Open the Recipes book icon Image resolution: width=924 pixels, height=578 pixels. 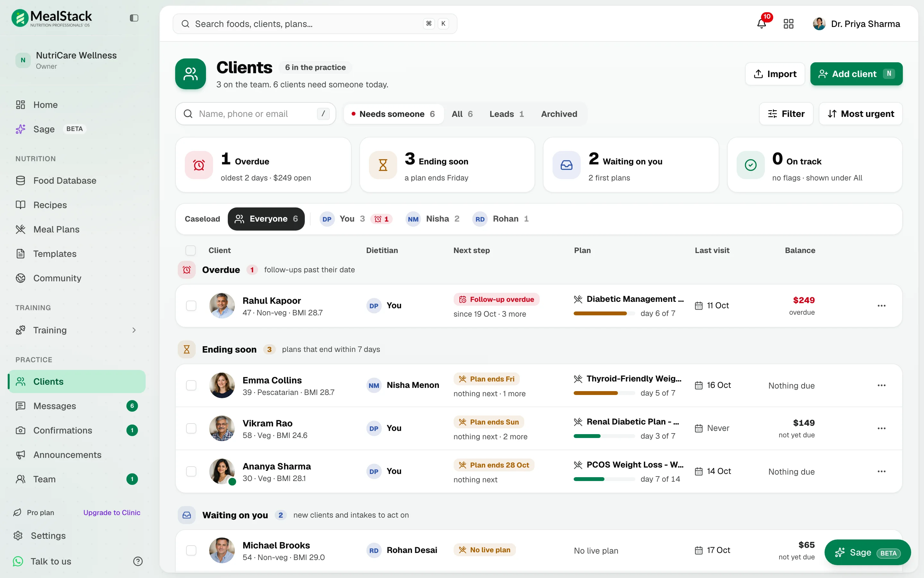point(21,205)
